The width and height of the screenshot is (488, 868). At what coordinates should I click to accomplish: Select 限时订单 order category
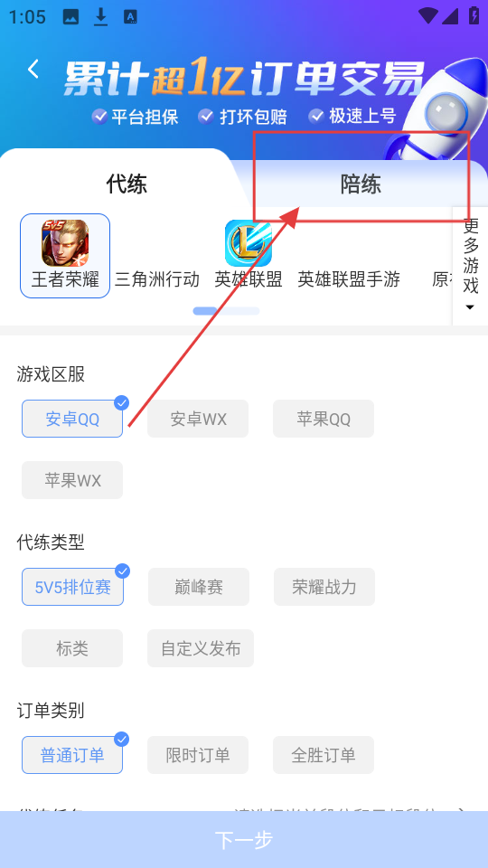198,755
